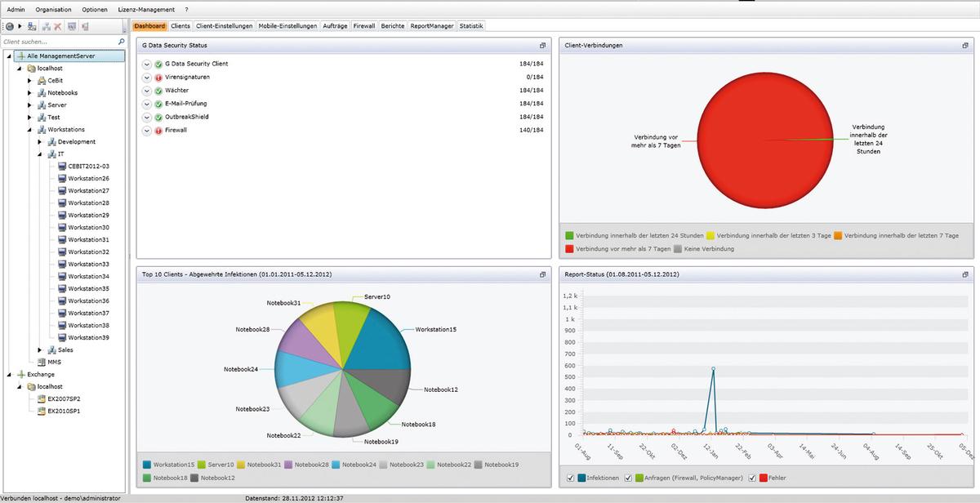980x503 pixels.
Task: Expand the Notebooks group arrow
Action: click(29, 93)
